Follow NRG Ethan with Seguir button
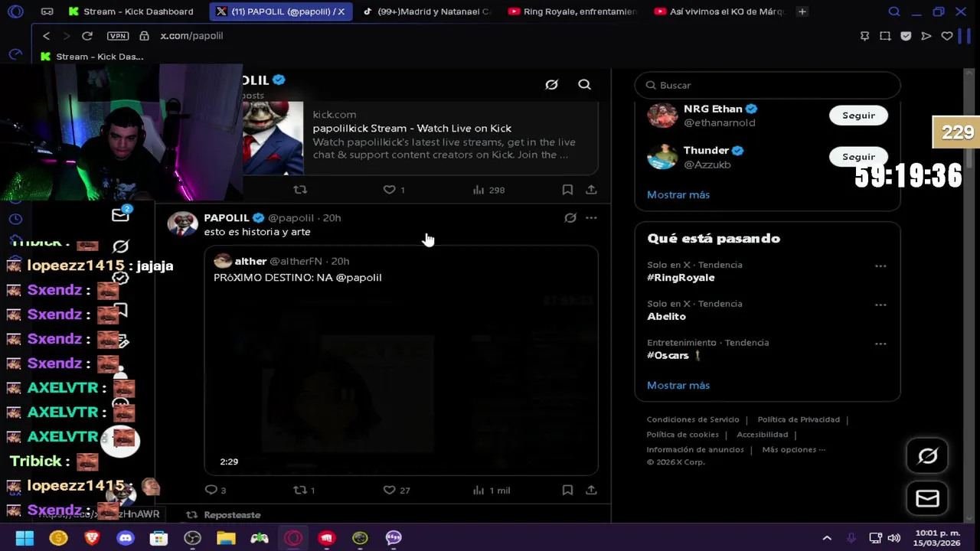The width and height of the screenshot is (980, 551). click(858, 116)
